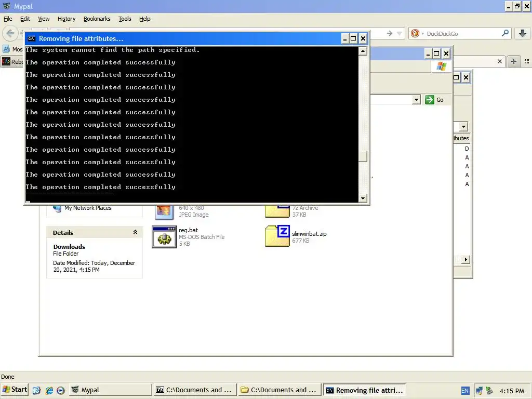The width and height of the screenshot is (532, 399).
Task: Click console scrollbar down arrow
Action: tap(363, 198)
